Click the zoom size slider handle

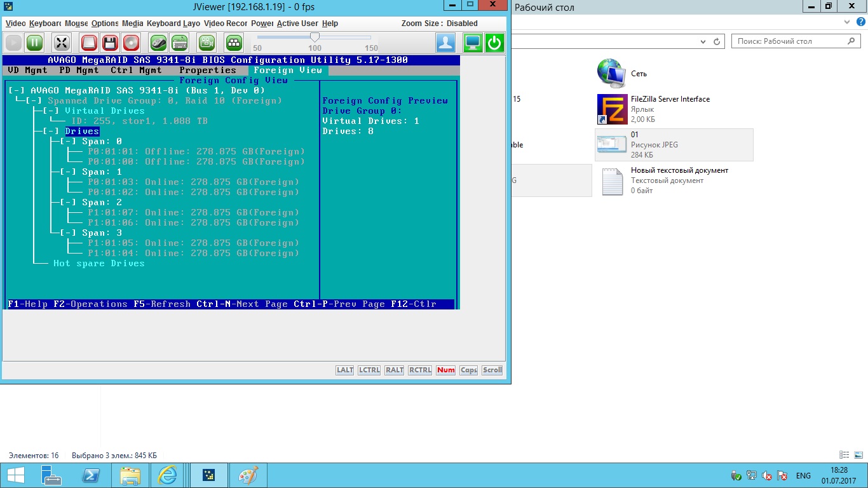pos(315,38)
